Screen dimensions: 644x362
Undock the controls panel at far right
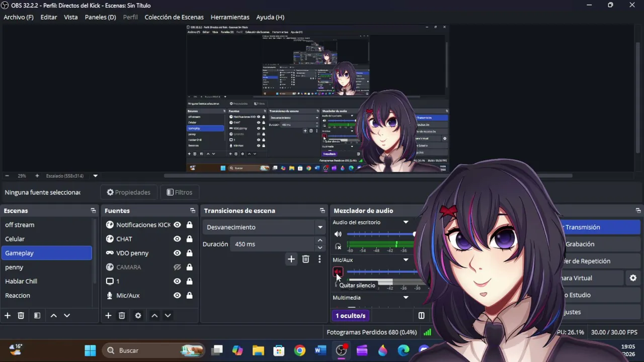pos(638,211)
